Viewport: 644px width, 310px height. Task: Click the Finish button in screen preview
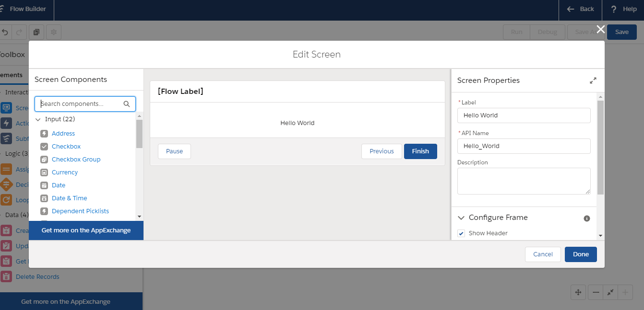click(420, 151)
